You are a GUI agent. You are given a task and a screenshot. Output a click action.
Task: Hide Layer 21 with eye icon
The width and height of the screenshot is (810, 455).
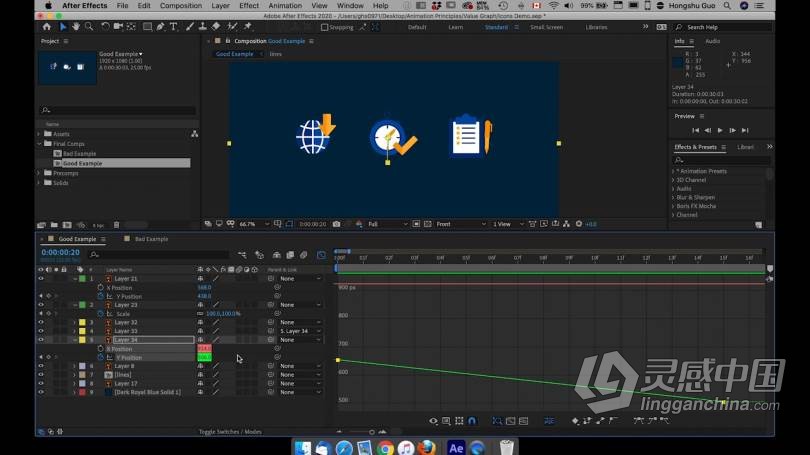click(x=41, y=278)
